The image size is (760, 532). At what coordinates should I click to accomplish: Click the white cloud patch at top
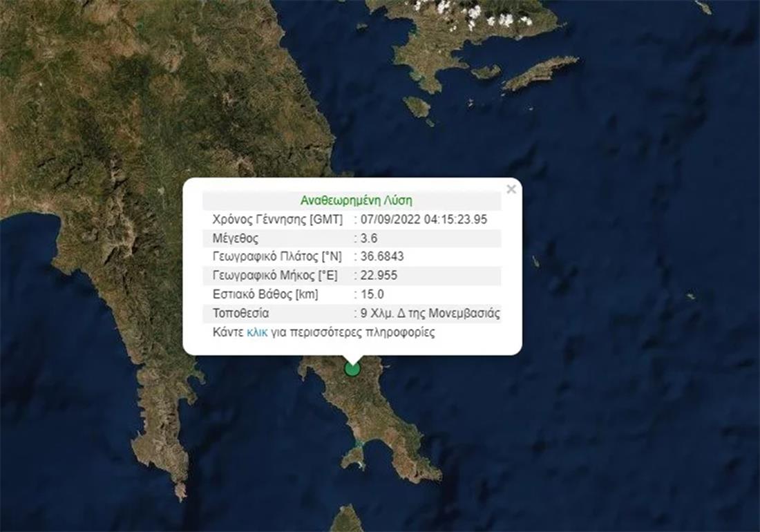tap(484, 15)
